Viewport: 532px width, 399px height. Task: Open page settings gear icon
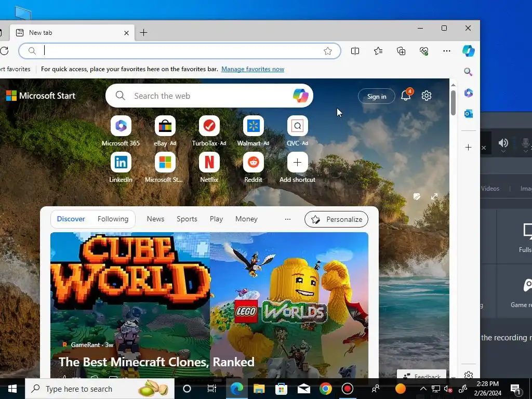click(427, 96)
